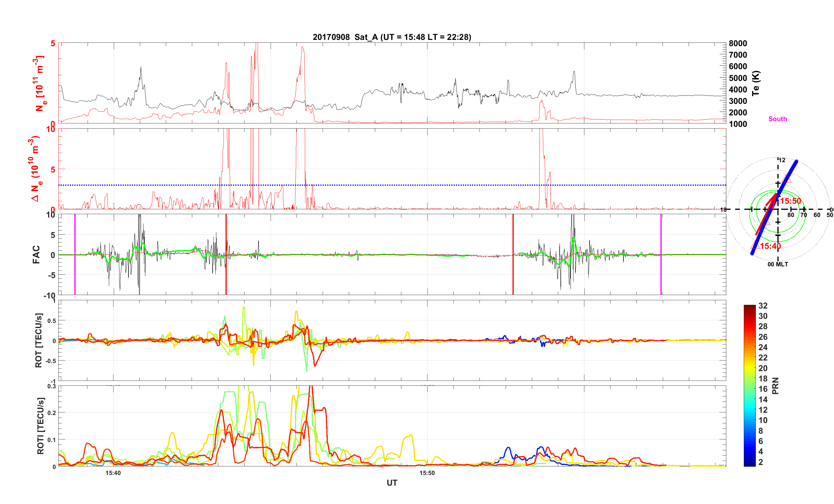834x504 pixels.
Task: Click the magenta 'South' hemisphere label
Action: (777, 119)
